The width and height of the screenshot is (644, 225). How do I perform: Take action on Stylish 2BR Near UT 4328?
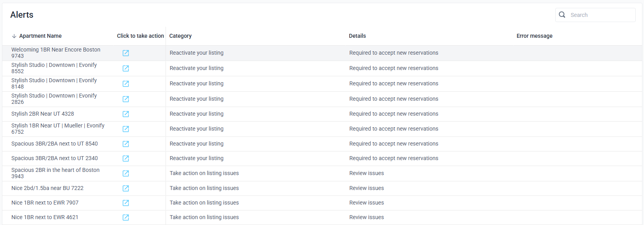[x=126, y=114]
